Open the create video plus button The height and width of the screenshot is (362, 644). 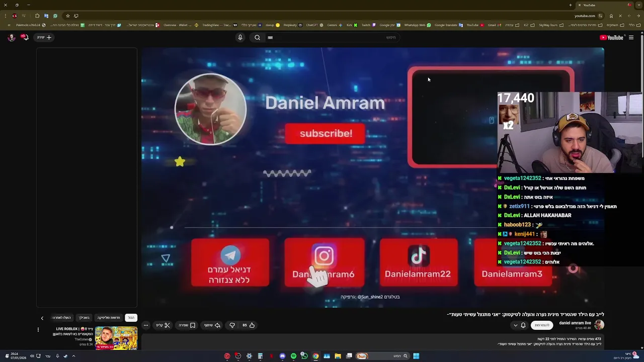point(44,37)
